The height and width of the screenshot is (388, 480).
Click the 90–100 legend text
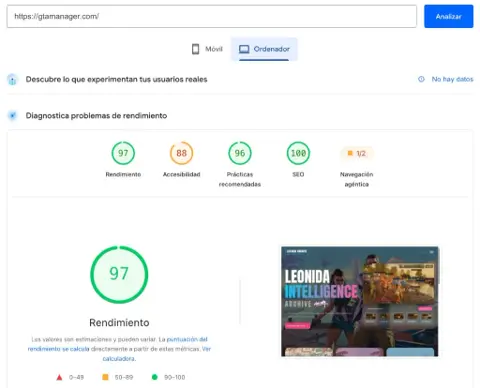(175, 377)
